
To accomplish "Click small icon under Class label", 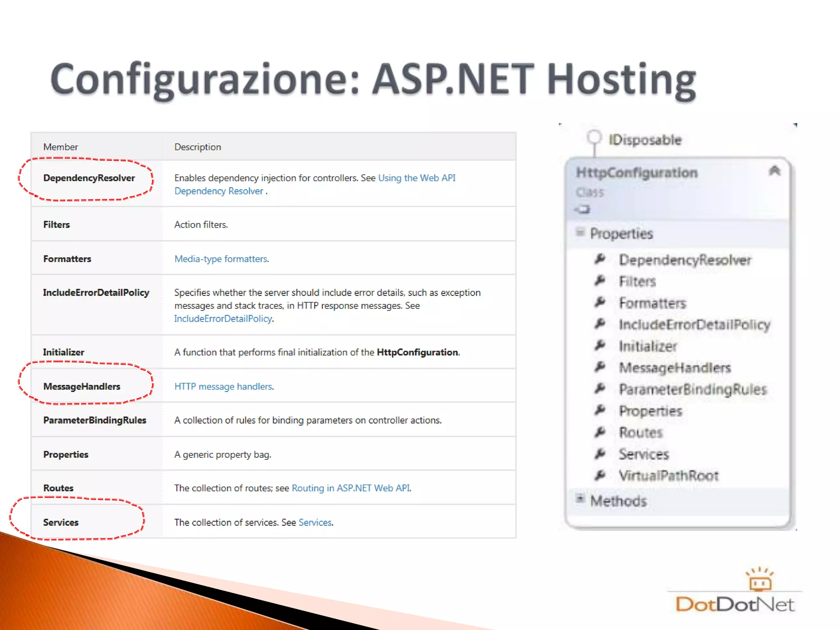I will [x=583, y=210].
